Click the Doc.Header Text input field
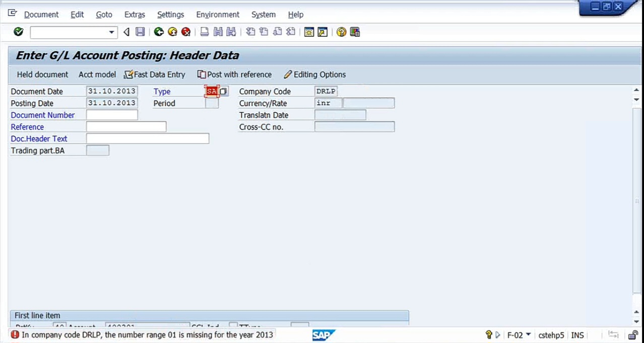The image size is (644, 343). (148, 138)
